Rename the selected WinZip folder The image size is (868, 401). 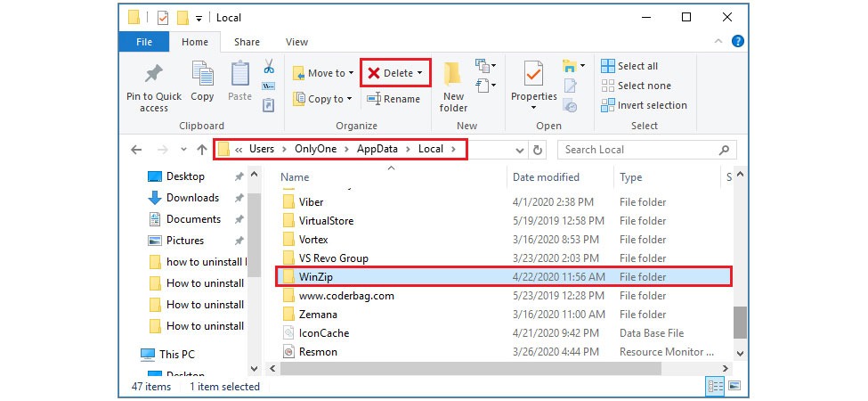(x=393, y=99)
